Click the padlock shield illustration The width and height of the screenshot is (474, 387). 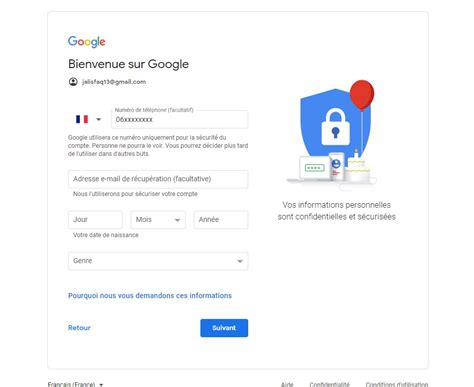[335, 125]
